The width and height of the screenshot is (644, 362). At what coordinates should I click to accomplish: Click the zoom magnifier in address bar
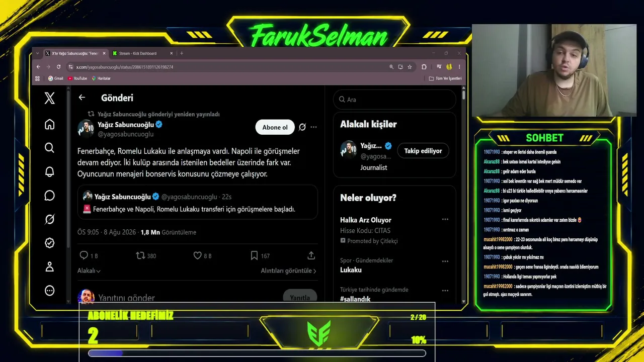coord(391,67)
